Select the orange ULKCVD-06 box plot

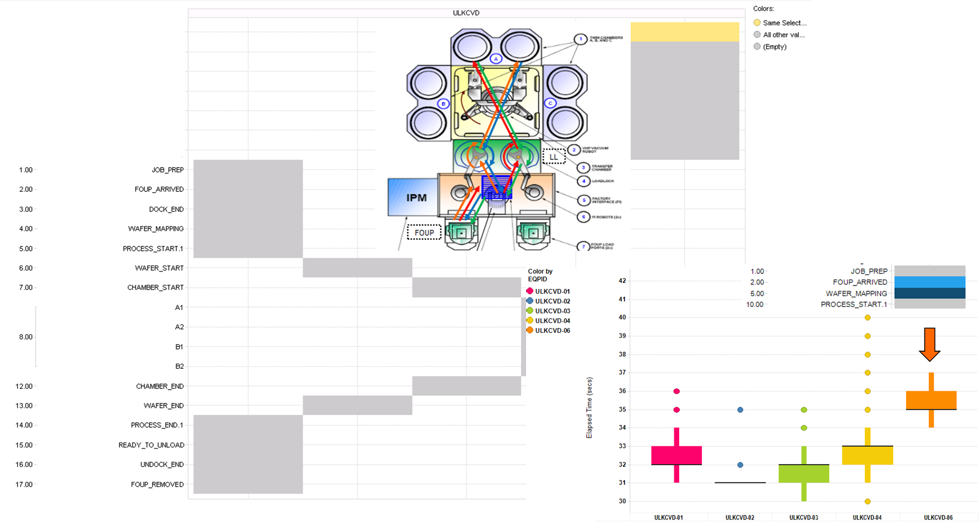pos(931,400)
